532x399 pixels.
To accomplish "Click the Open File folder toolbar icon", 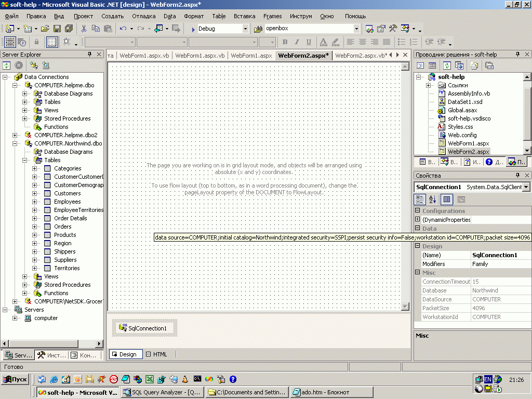I will [45, 29].
